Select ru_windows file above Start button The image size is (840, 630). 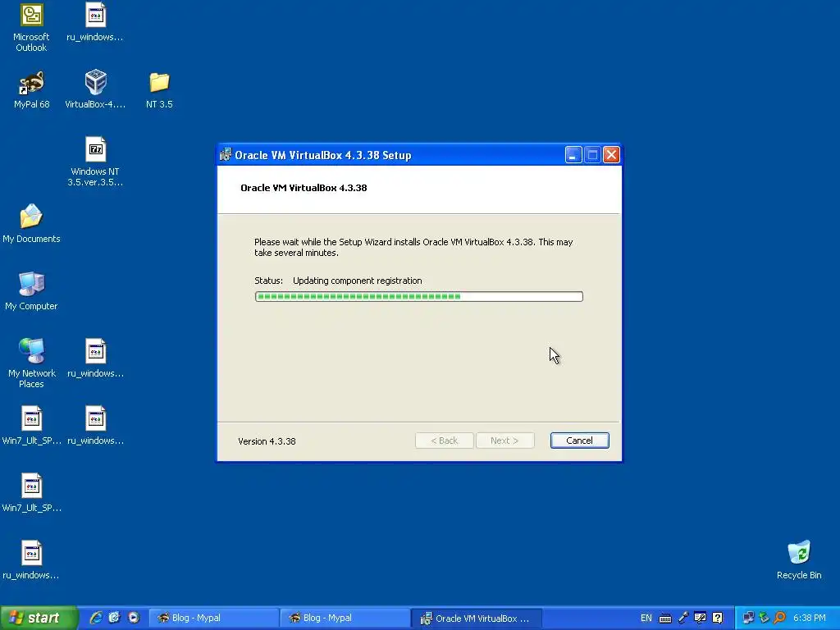tap(31, 559)
